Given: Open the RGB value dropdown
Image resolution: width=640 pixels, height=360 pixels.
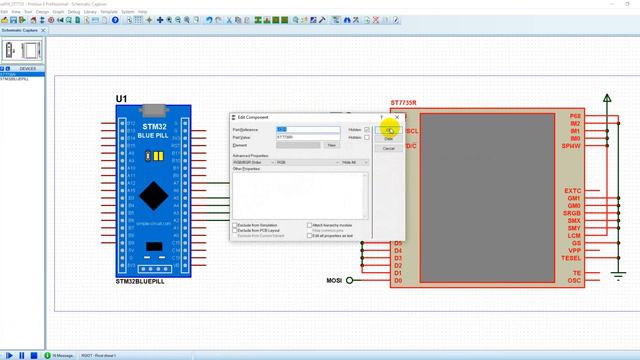Looking at the screenshot, I should click(x=308, y=162).
